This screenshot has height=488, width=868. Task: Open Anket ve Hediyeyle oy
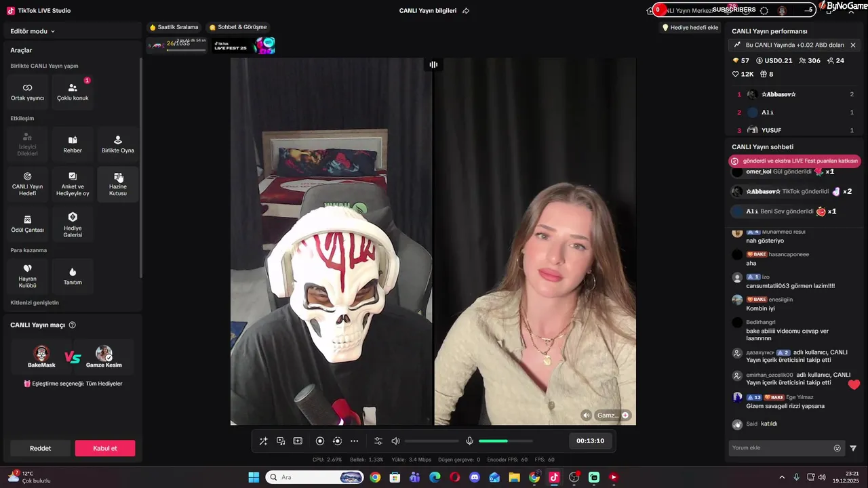(x=73, y=184)
